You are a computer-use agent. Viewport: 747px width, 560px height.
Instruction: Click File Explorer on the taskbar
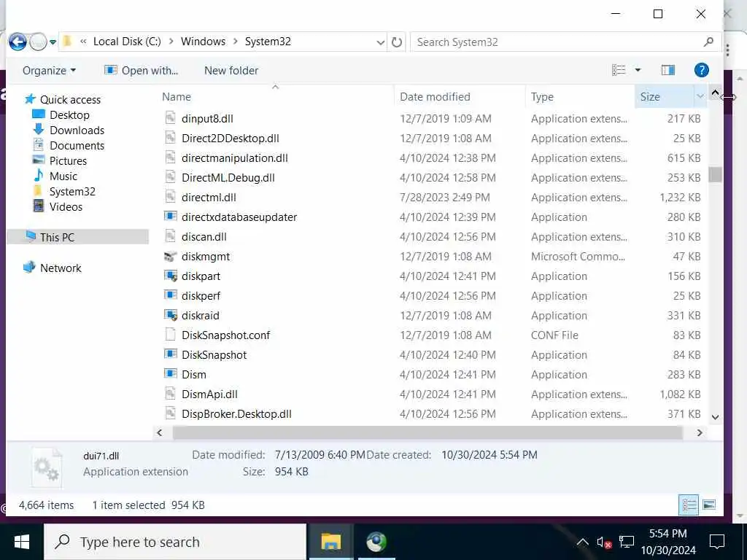tap(330, 542)
